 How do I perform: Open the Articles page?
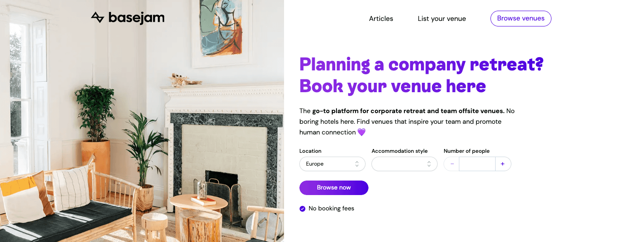coord(381,19)
